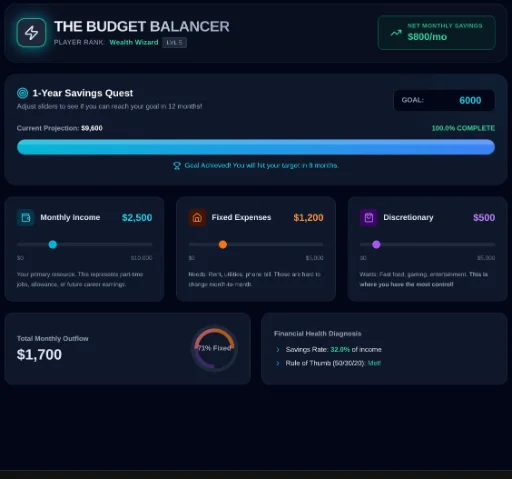
Task: Click the shopping bag Discretionary icon
Action: click(x=369, y=218)
